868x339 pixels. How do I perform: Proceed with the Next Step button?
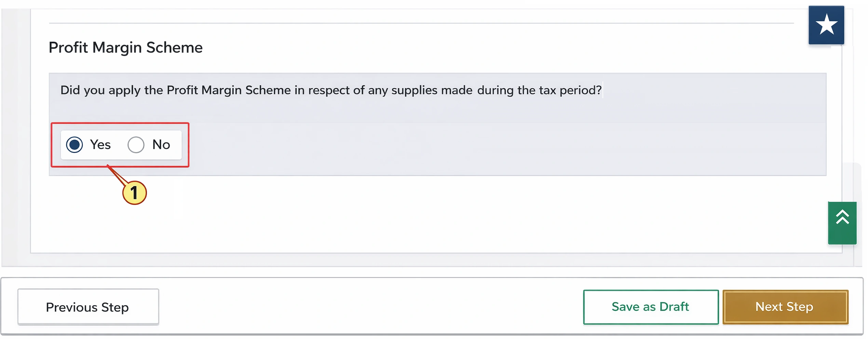pos(785,307)
